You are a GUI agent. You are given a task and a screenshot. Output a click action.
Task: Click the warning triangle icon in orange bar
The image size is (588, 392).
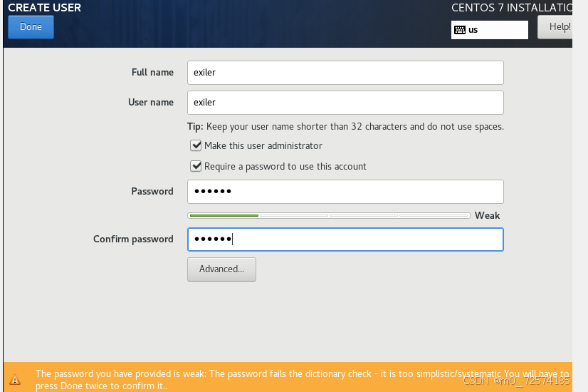click(15, 380)
